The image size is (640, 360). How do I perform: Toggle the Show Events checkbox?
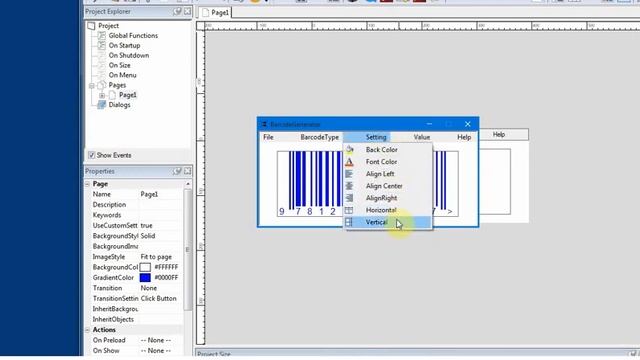click(x=91, y=155)
